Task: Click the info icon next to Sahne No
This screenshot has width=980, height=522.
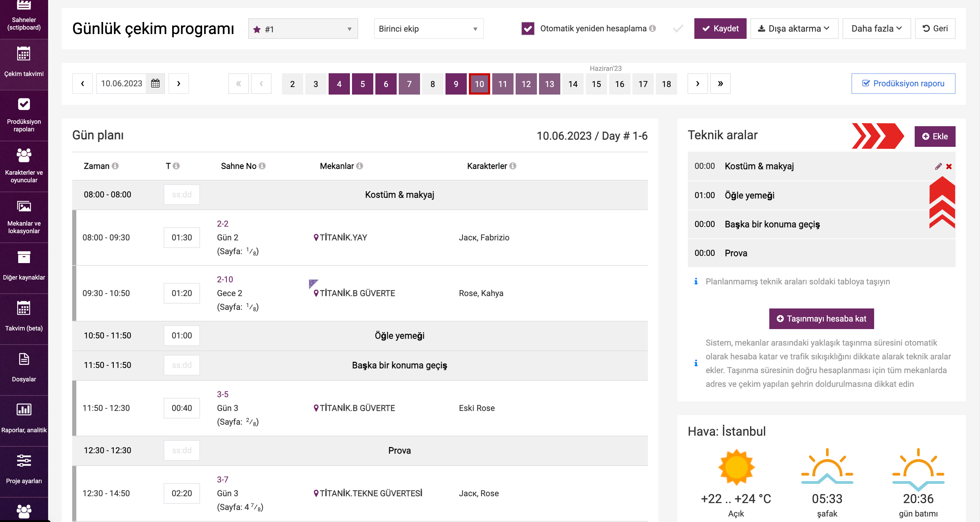Action: coord(262,166)
